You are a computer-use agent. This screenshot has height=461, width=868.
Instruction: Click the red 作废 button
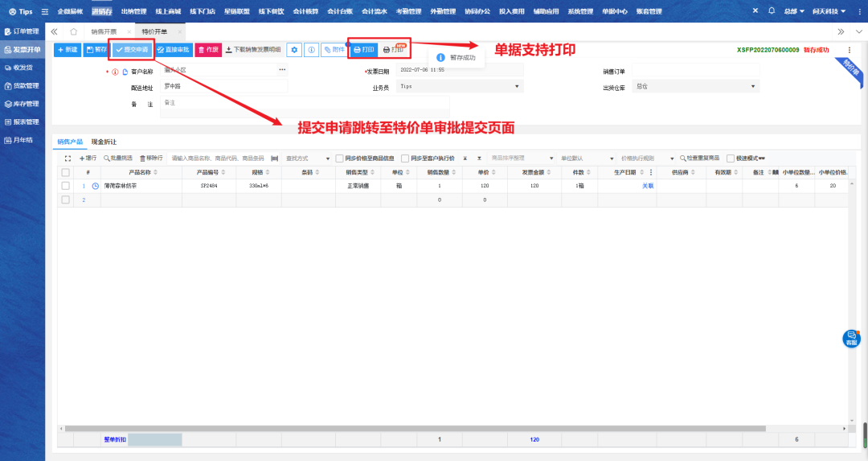point(208,50)
